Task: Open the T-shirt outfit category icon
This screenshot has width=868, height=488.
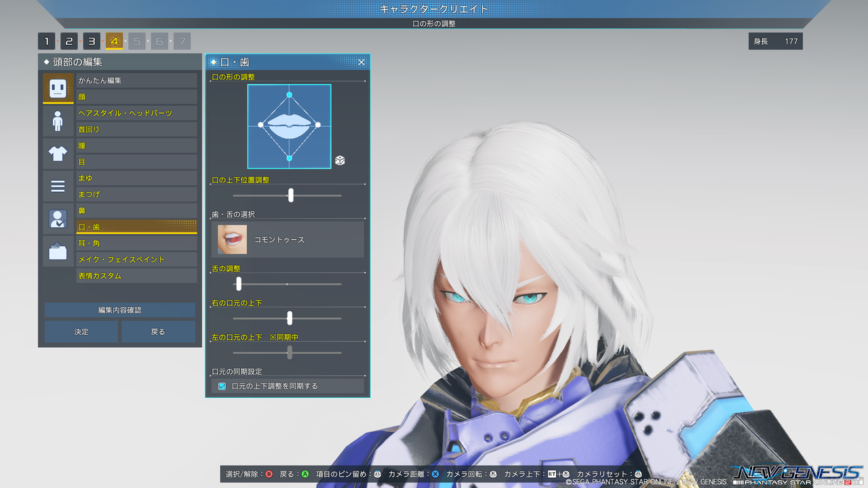Action: pyautogui.click(x=58, y=154)
